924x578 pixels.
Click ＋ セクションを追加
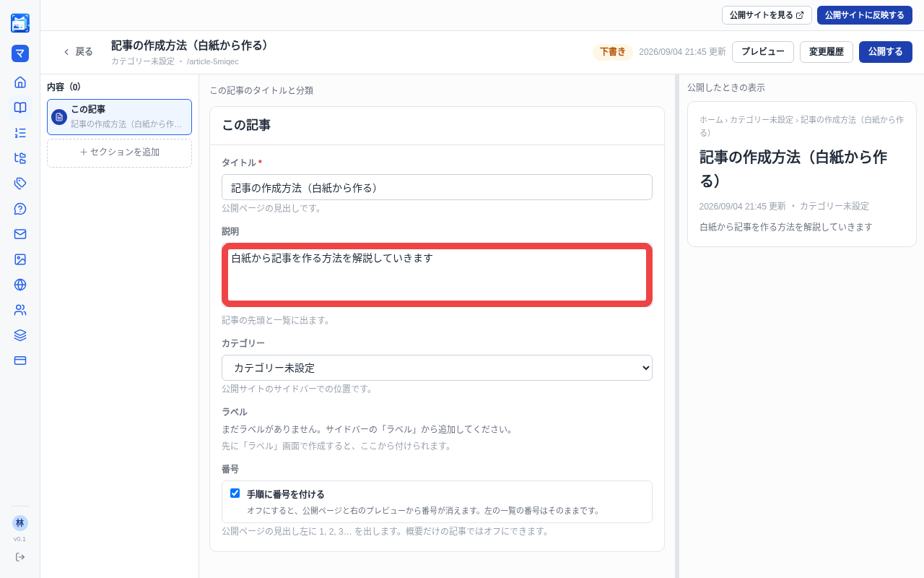(120, 153)
